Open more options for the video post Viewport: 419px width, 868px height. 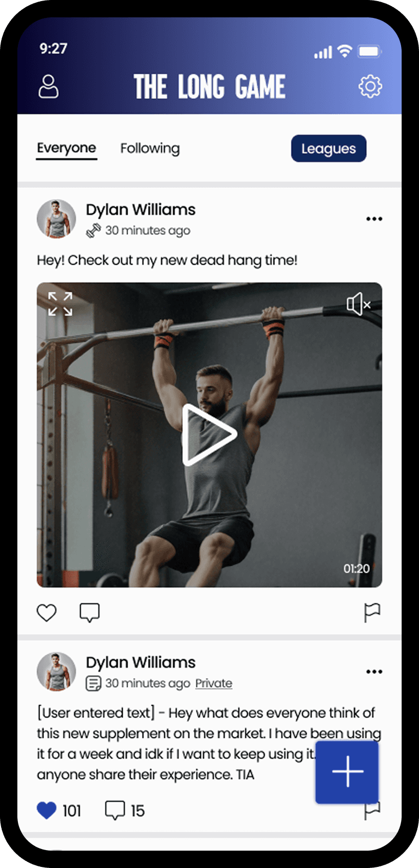click(x=374, y=219)
